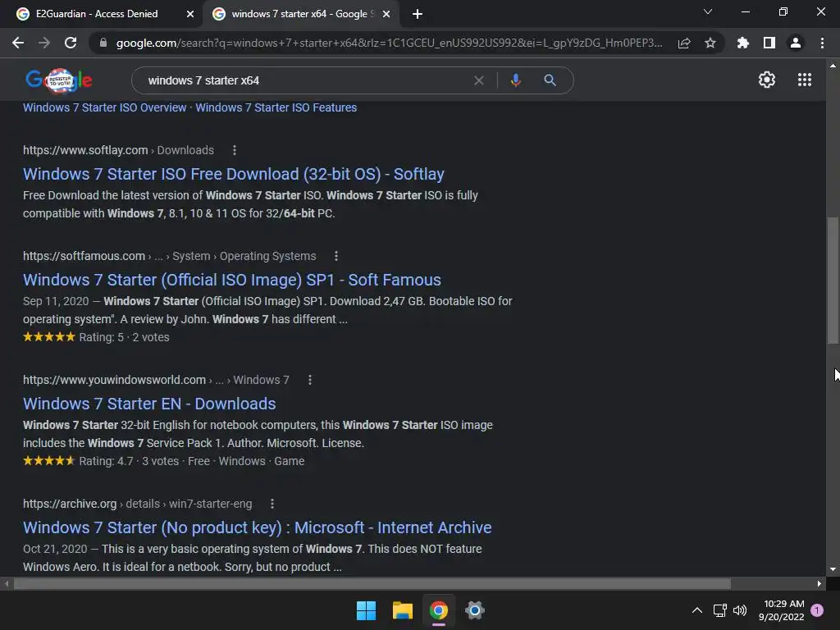
Task: Open the Softlay Windows 7 Starter ISO result
Action: [x=234, y=174]
